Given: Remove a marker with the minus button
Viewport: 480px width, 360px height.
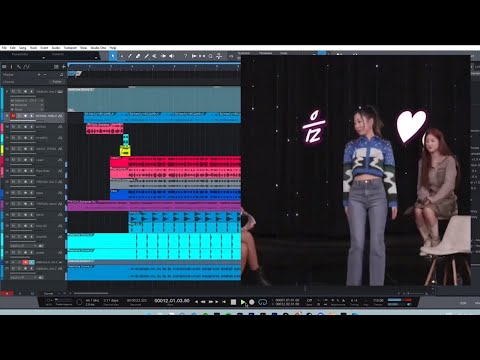Looking at the screenshot, I should (x=45, y=75).
